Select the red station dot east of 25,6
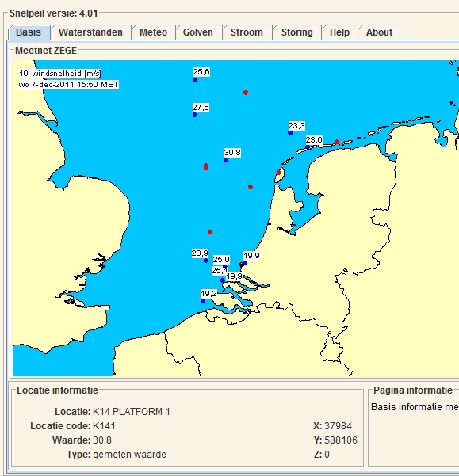 coord(246,93)
